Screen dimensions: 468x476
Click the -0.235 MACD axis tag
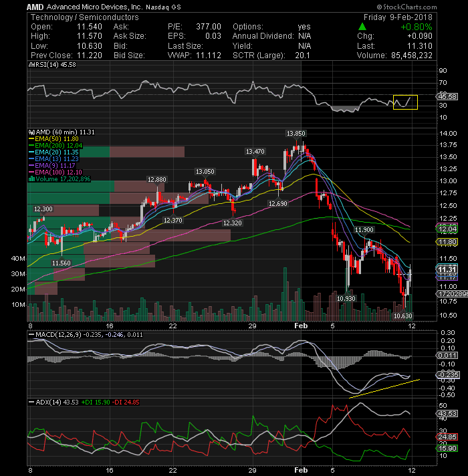point(447,375)
